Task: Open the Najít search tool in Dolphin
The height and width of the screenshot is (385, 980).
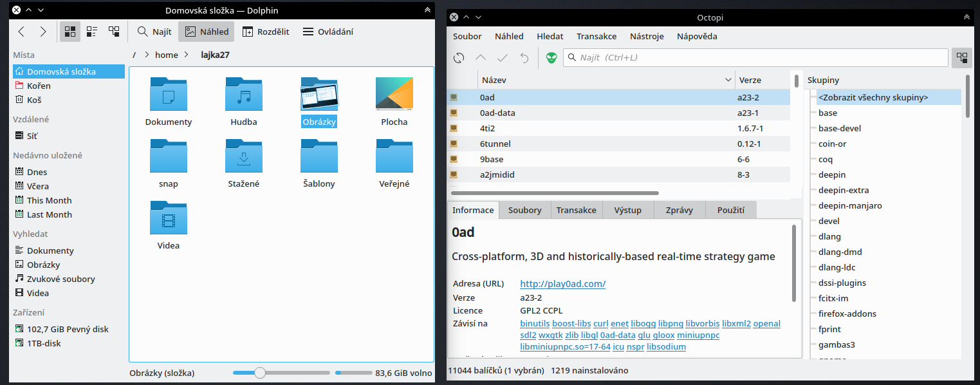Action: point(154,32)
